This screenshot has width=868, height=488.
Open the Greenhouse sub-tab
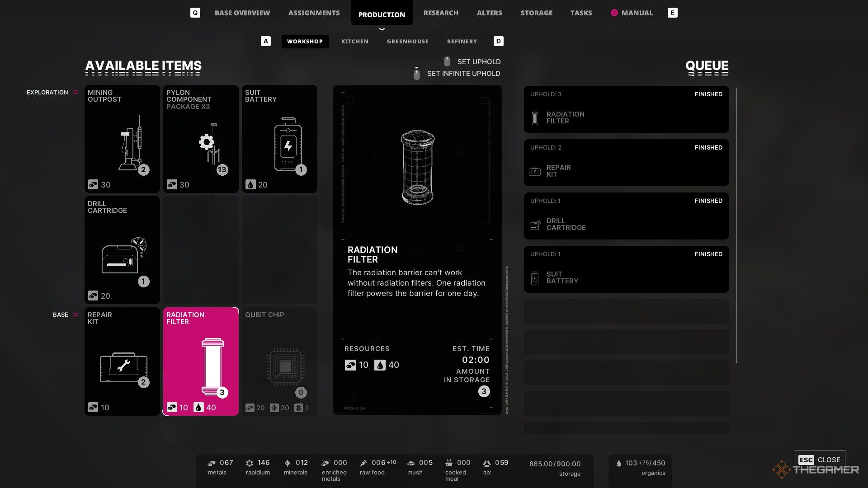(x=408, y=42)
